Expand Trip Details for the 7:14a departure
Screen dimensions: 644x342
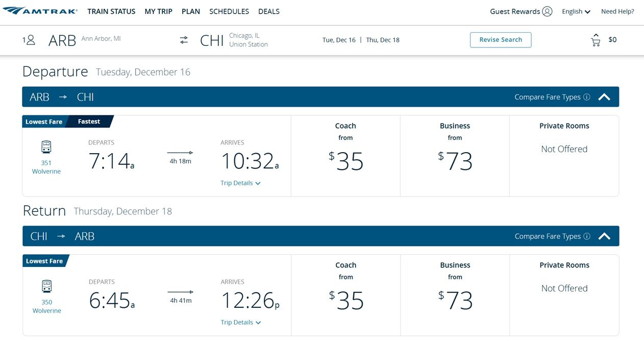pyautogui.click(x=240, y=183)
